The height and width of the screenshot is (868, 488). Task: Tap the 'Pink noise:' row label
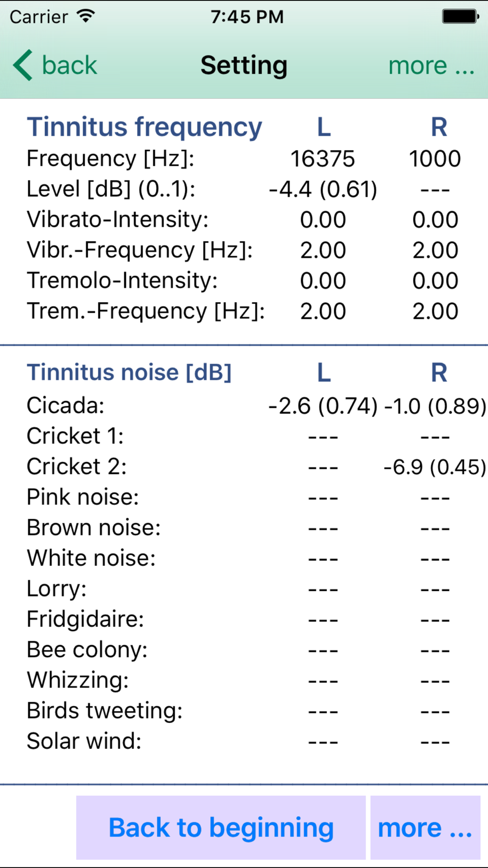tap(83, 497)
